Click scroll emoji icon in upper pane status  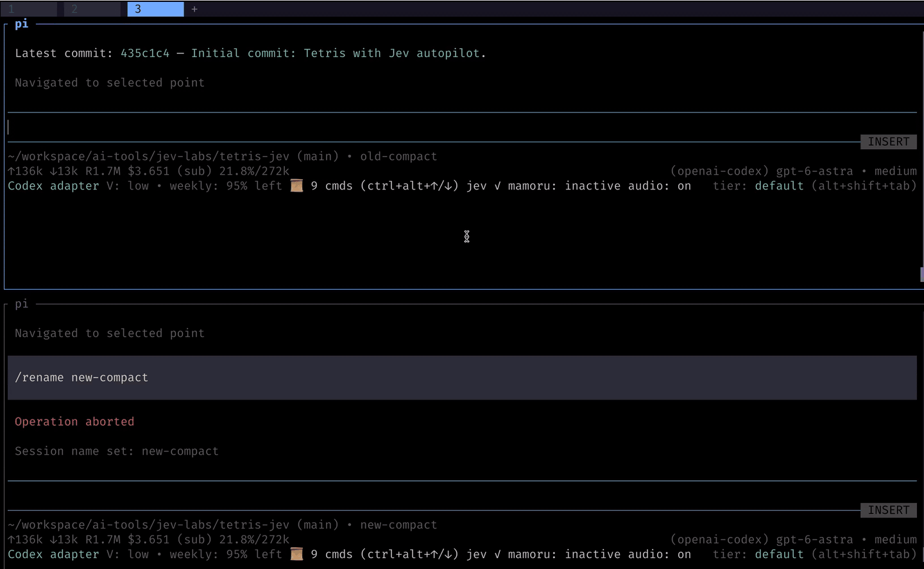pyautogui.click(x=296, y=186)
